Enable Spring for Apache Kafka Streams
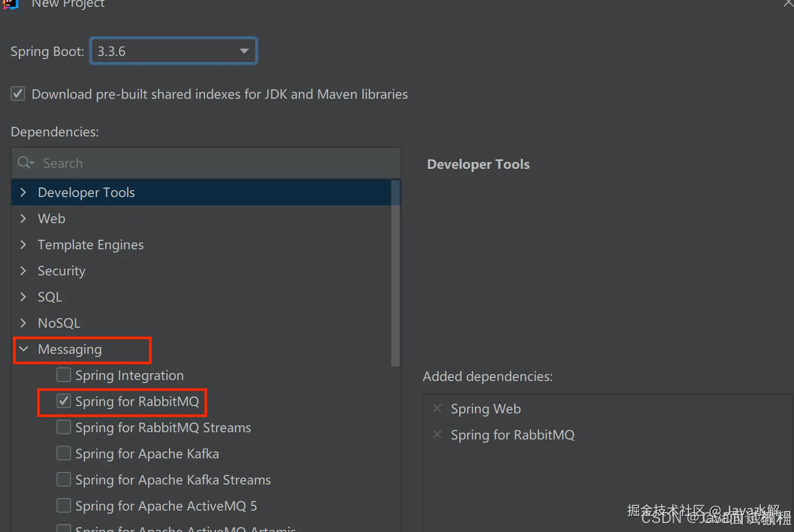 [63, 479]
